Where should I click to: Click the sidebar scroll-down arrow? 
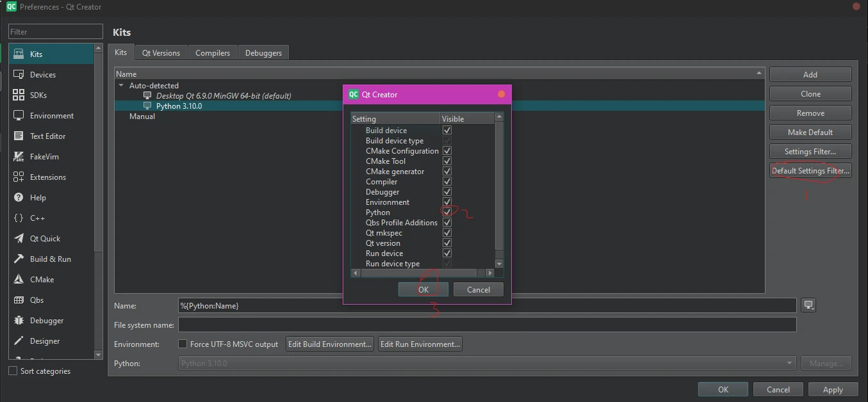[x=98, y=355]
